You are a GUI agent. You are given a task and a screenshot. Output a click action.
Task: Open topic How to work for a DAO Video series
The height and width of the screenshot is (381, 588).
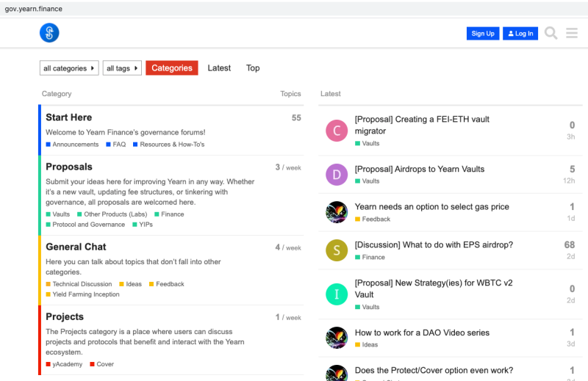point(422,333)
